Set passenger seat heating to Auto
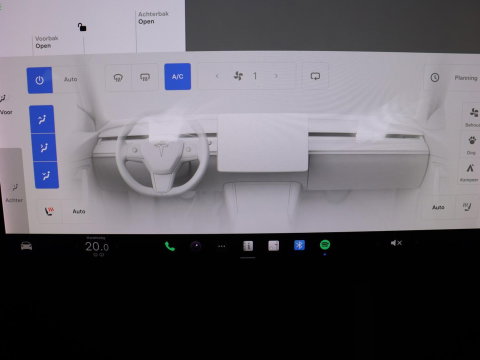The image size is (480, 360). tap(438, 207)
